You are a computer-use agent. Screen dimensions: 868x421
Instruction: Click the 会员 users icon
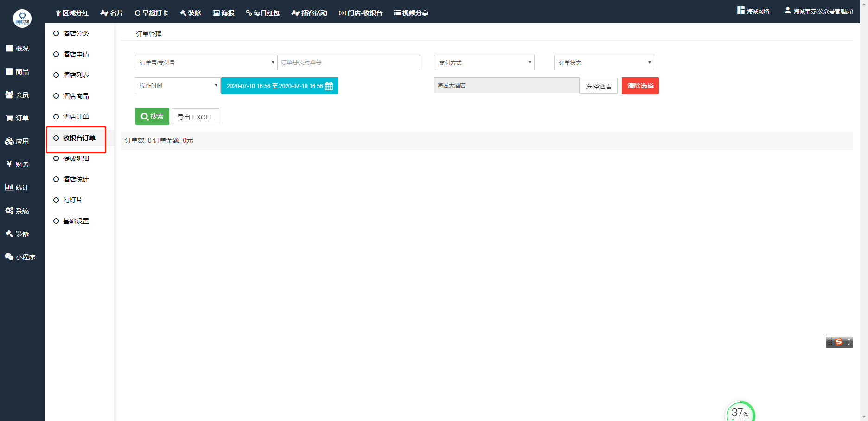click(x=9, y=94)
